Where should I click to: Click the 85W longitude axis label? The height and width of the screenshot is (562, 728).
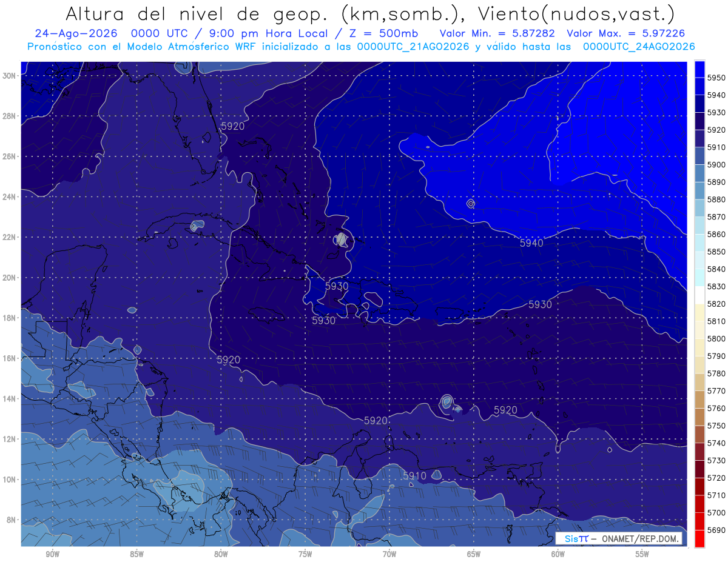tap(136, 554)
